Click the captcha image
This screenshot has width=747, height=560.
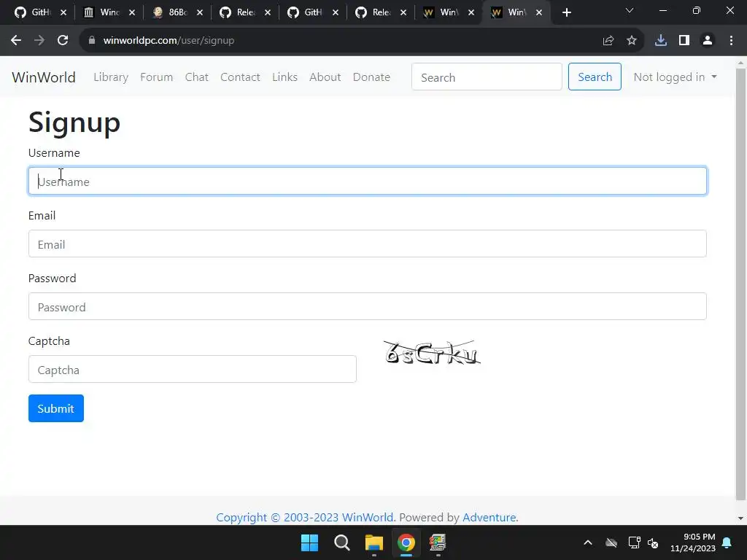432,353
